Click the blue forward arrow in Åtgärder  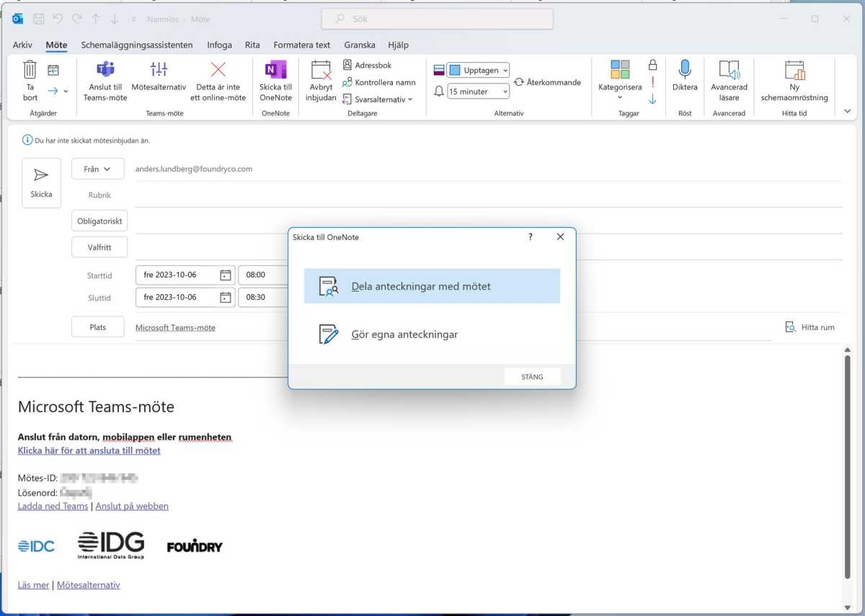click(x=53, y=91)
